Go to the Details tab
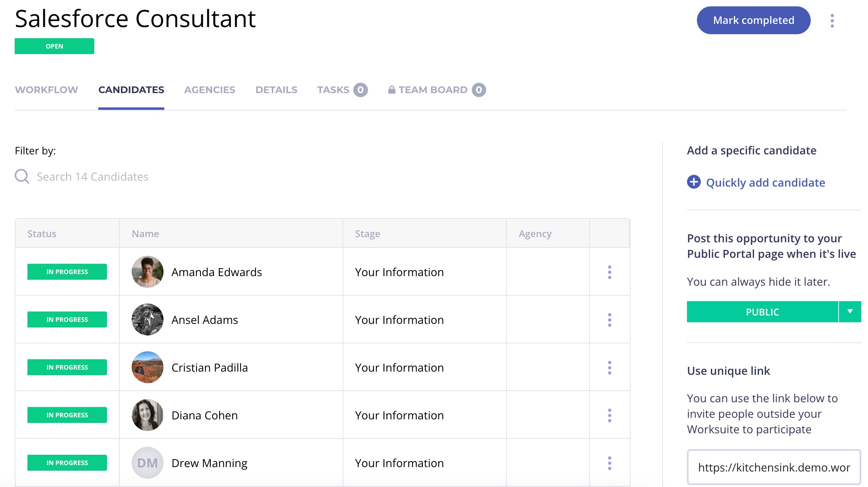The height and width of the screenshot is (487, 868). pos(276,90)
